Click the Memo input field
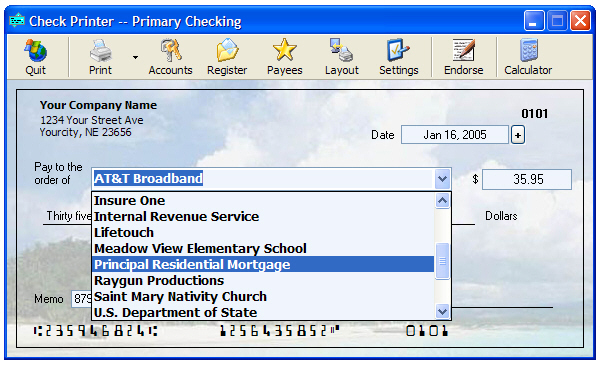Image resolution: width=600 pixels, height=365 pixels. pyautogui.click(x=82, y=298)
